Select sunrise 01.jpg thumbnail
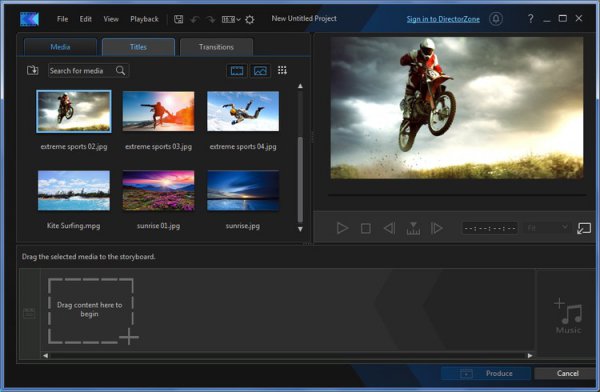The image size is (600, 392). pyautogui.click(x=158, y=191)
